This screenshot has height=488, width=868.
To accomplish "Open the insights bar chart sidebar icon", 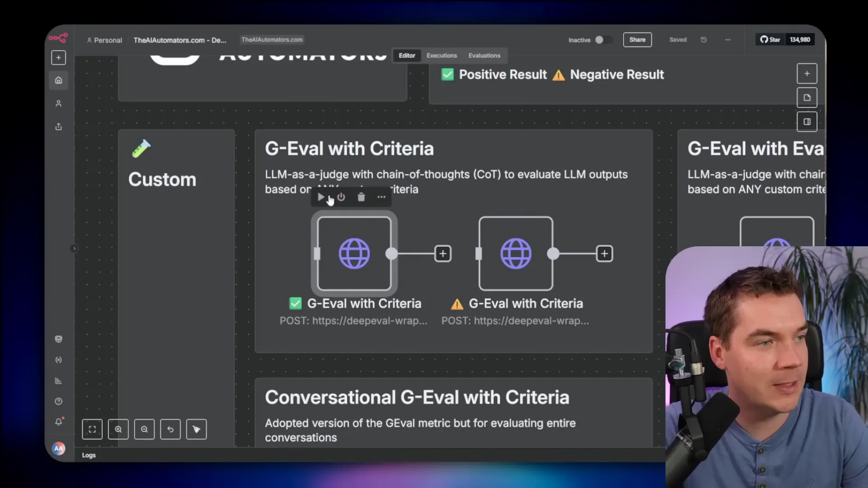I will tap(58, 380).
